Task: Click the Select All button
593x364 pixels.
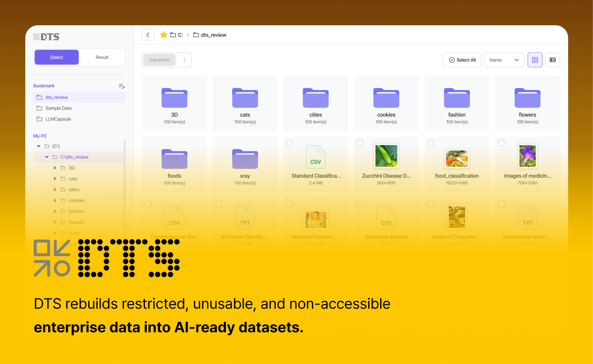Action: tap(462, 60)
